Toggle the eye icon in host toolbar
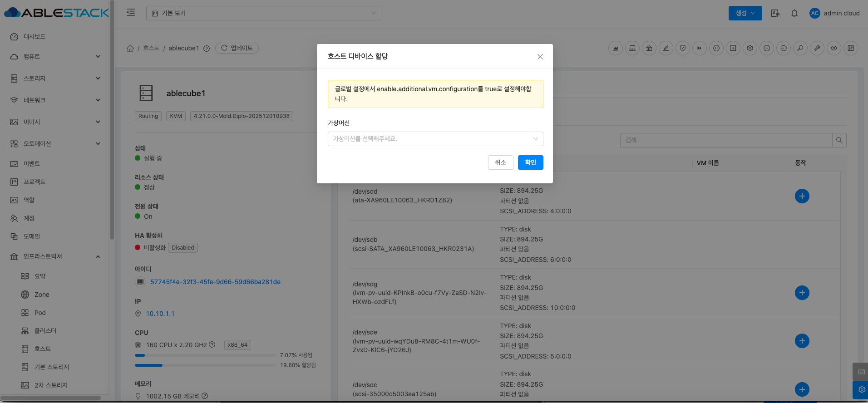The image size is (868, 403). pos(834,48)
